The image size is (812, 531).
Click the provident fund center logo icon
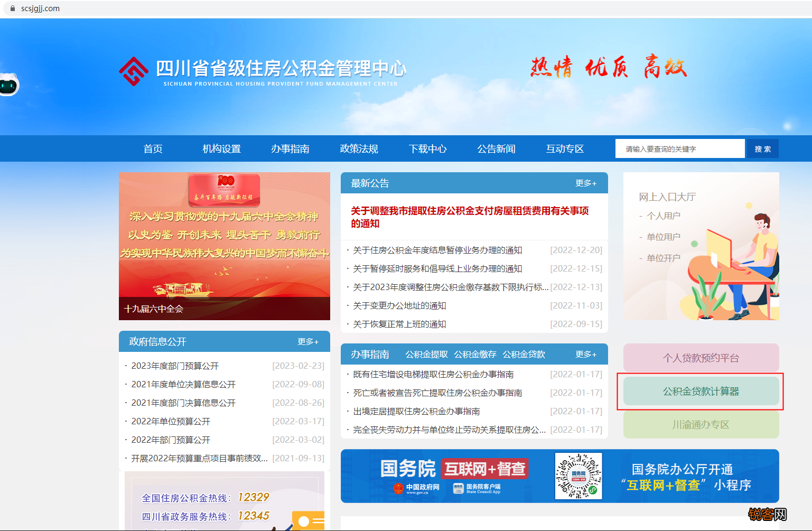tap(134, 71)
